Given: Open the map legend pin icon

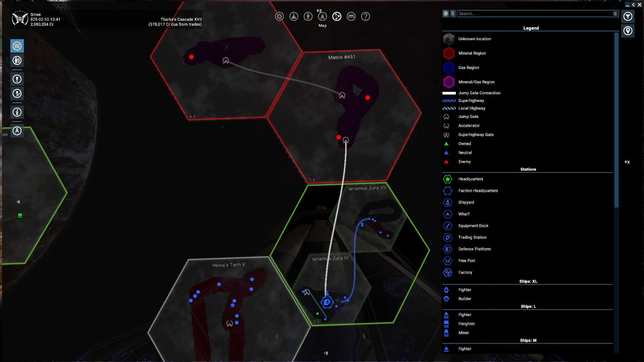Looking at the screenshot, I should pyautogui.click(x=628, y=31).
